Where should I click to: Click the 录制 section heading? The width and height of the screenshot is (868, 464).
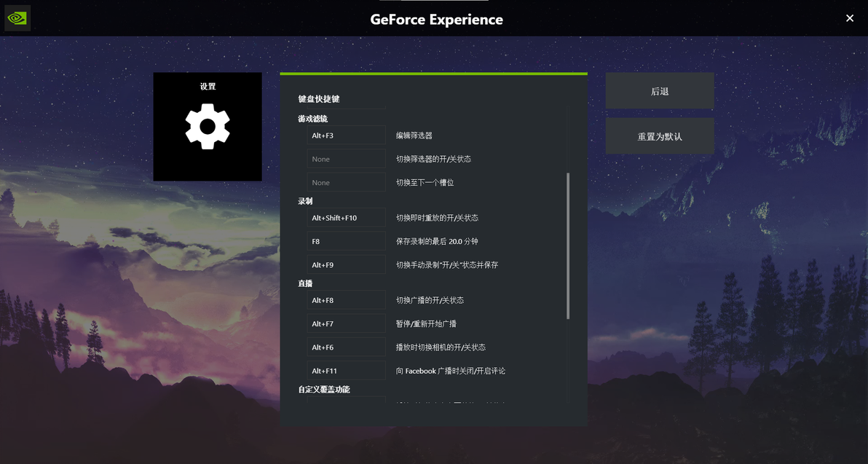(x=305, y=201)
